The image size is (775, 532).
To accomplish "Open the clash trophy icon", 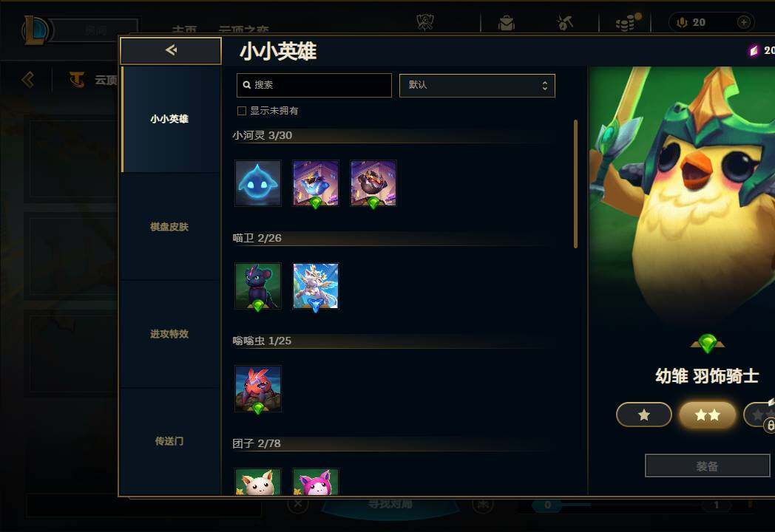I will coord(425,22).
